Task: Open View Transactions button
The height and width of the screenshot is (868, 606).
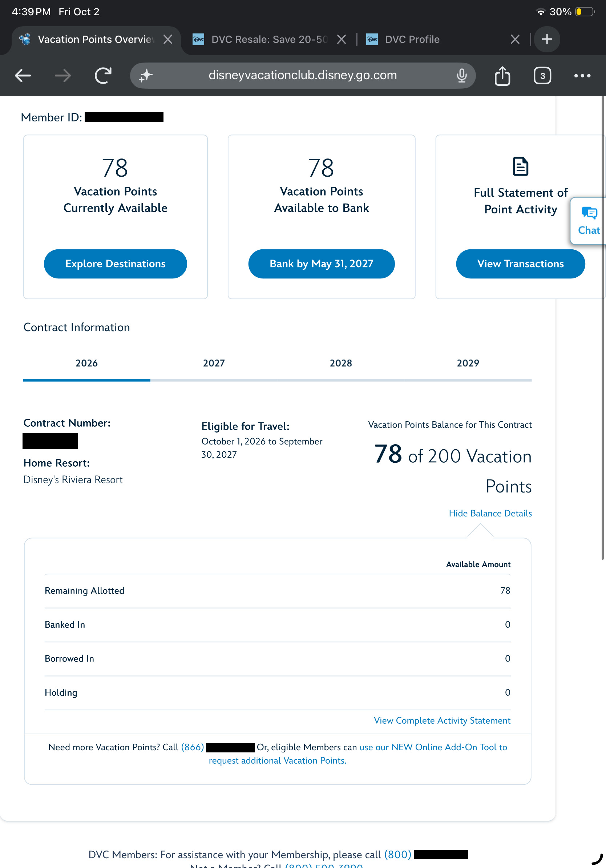Action: click(520, 264)
